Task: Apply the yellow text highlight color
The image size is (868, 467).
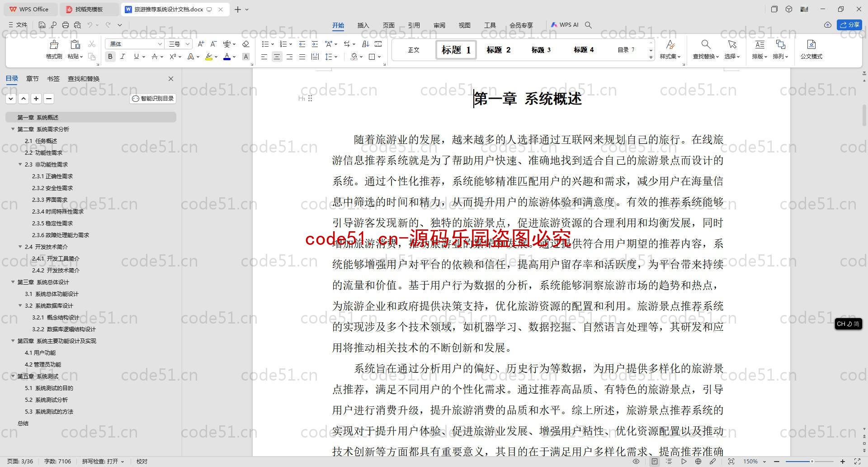Action: pos(208,57)
